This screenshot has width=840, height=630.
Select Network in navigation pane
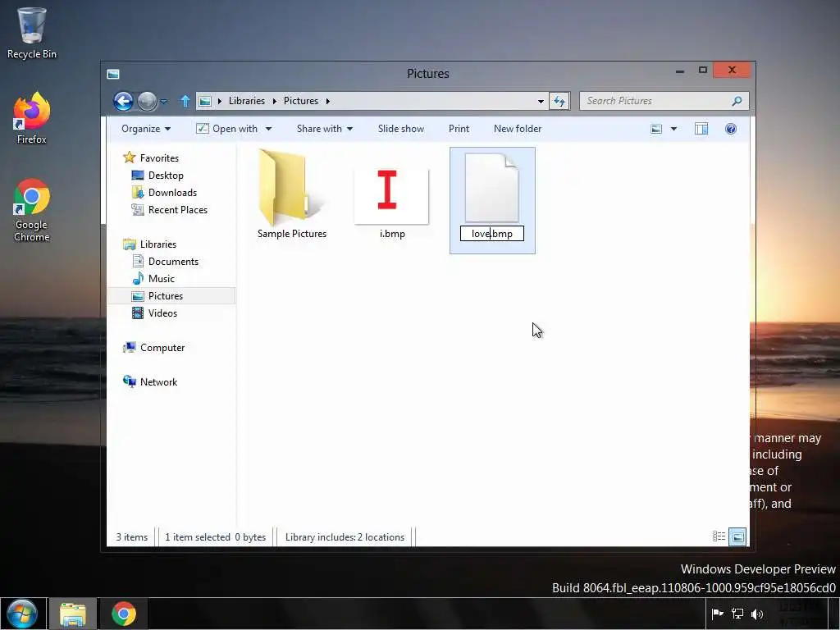coord(158,381)
